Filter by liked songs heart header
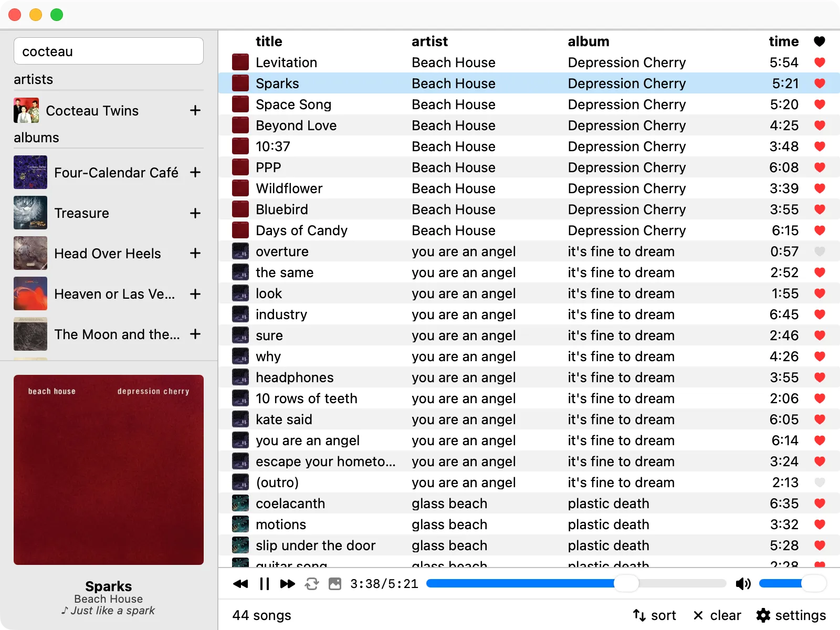Screen dimensions: 840x630 [x=820, y=41]
